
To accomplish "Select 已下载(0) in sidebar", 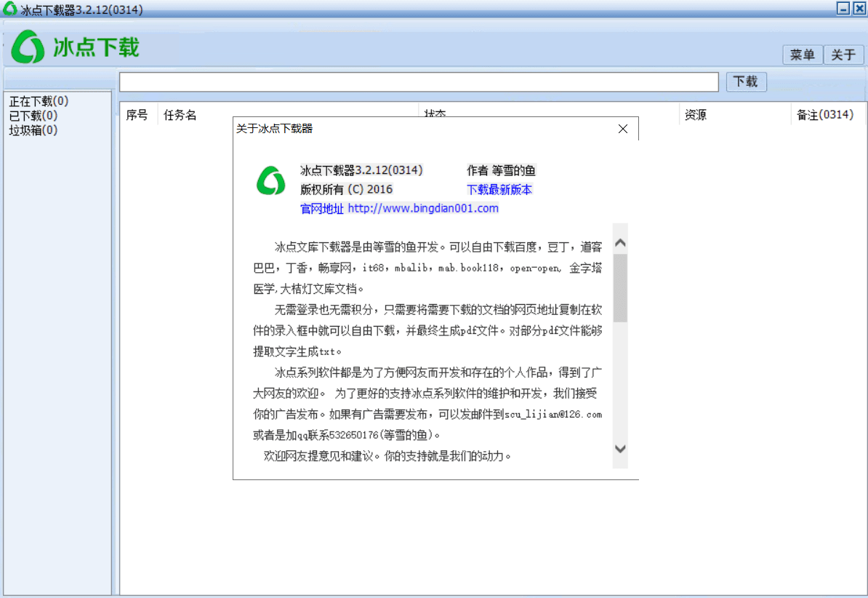I will [x=33, y=115].
